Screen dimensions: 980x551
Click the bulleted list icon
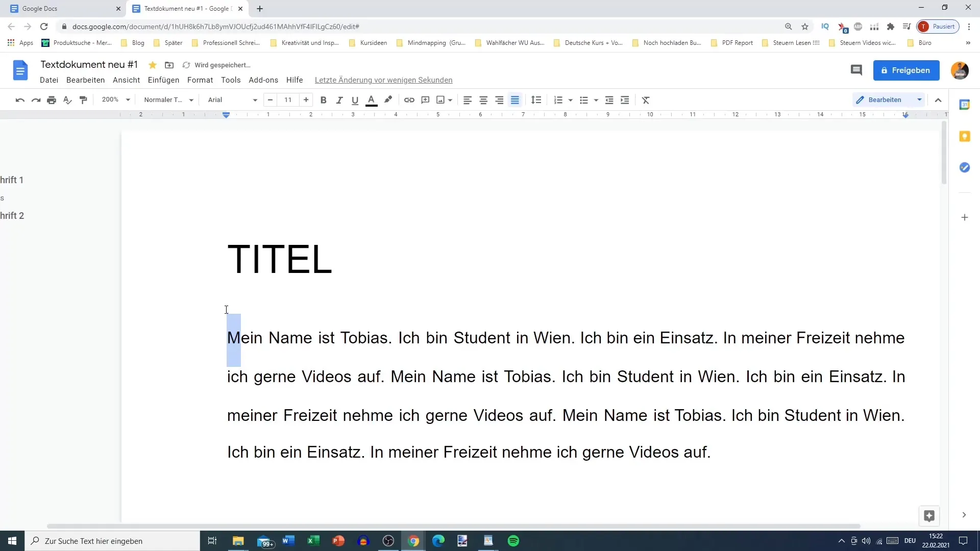pos(585,99)
